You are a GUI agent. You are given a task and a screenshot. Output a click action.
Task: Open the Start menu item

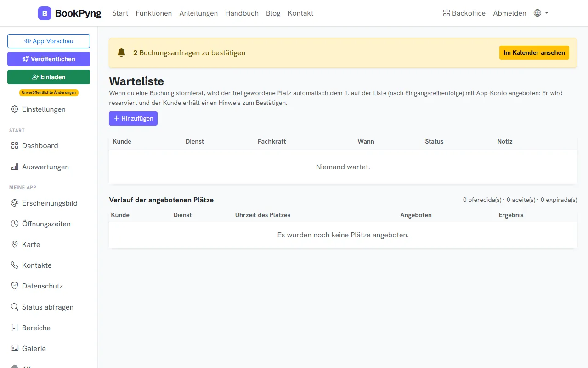[x=120, y=13]
